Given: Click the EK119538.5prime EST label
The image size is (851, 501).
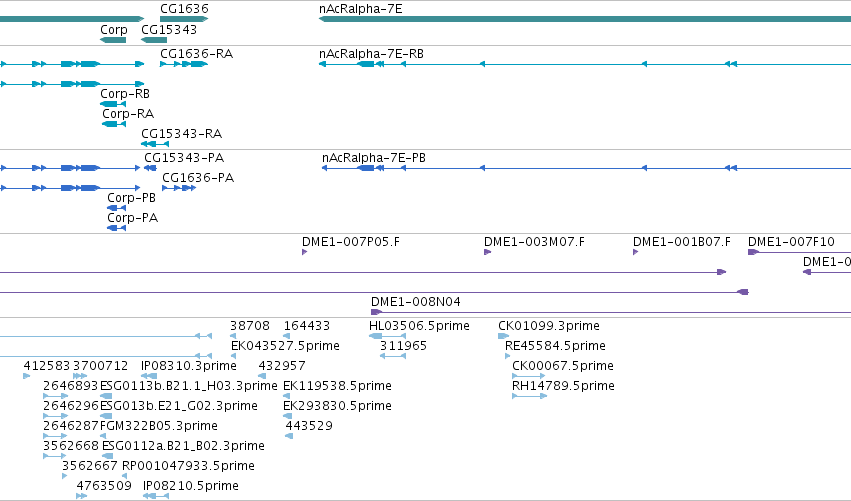Looking at the screenshot, I should tap(337, 386).
